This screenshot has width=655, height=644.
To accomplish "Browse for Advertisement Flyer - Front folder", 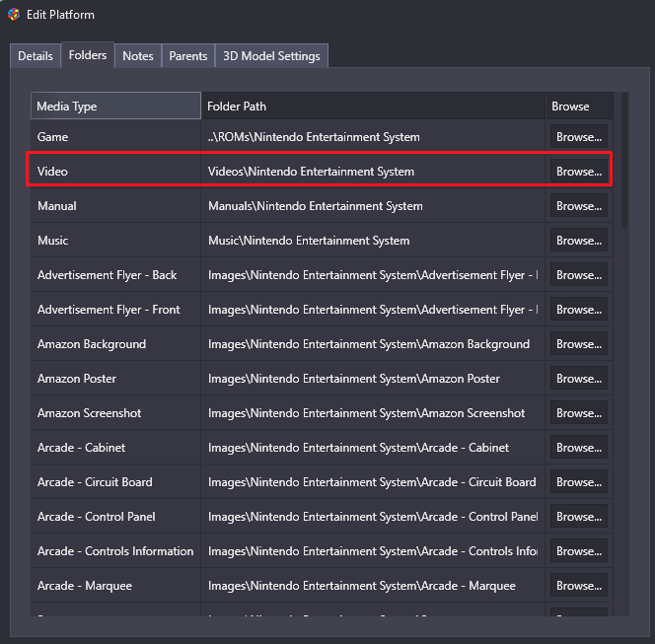I will click(579, 310).
